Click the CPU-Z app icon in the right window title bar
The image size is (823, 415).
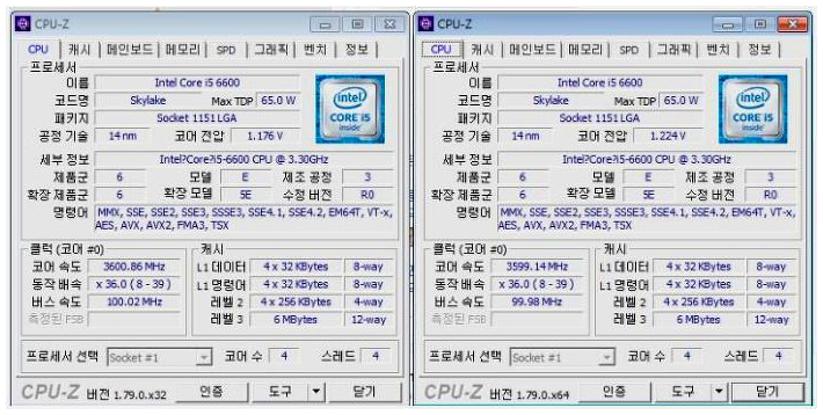click(x=426, y=24)
